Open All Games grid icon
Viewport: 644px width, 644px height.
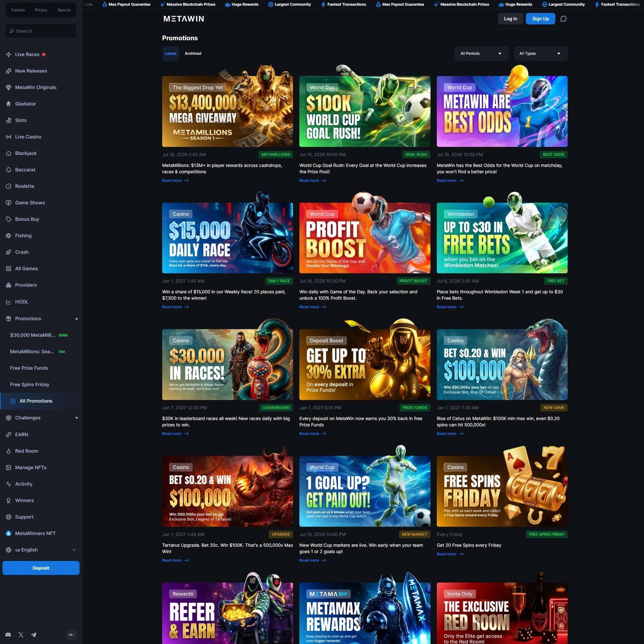click(8, 269)
